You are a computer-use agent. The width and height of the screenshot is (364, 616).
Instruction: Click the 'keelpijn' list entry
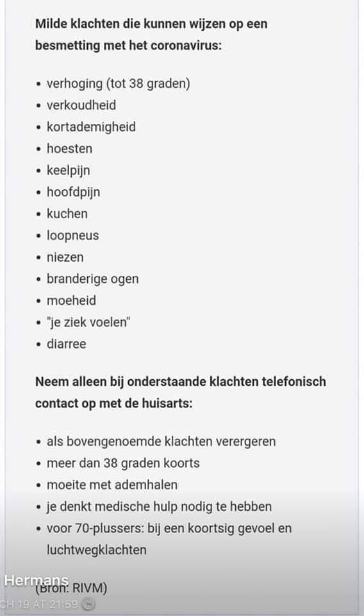click(x=68, y=171)
